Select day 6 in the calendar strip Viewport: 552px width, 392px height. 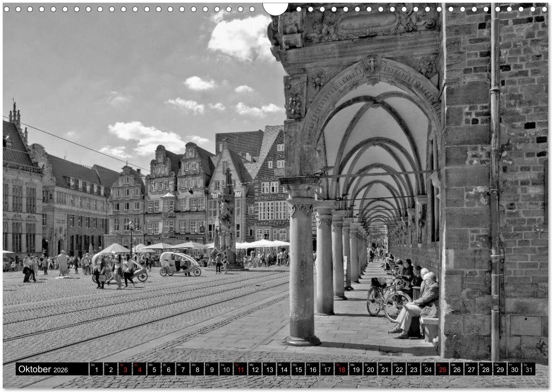[x=168, y=369]
